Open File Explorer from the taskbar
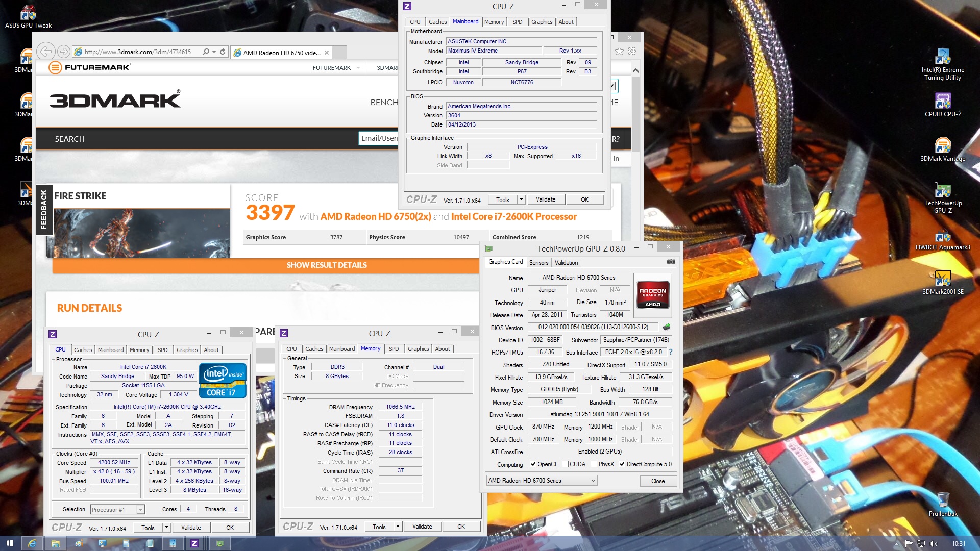This screenshot has height=551, width=980. click(56, 543)
